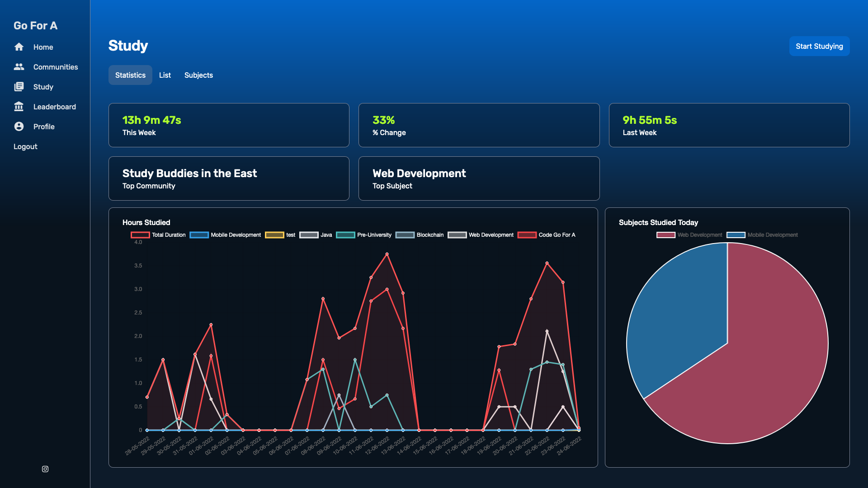Click the Leaderboard bank icon
Image resolution: width=868 pixels, height=488 pixels.
point(19,107)
